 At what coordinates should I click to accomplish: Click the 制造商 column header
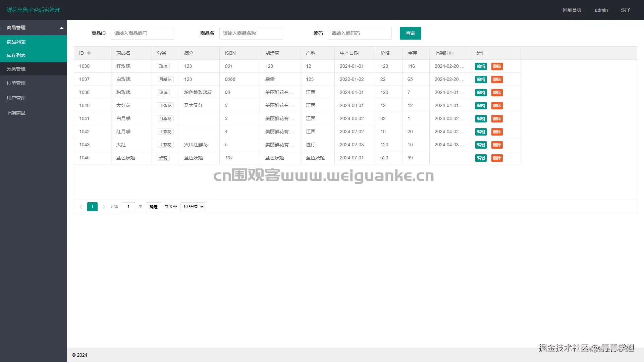(280, 53)
